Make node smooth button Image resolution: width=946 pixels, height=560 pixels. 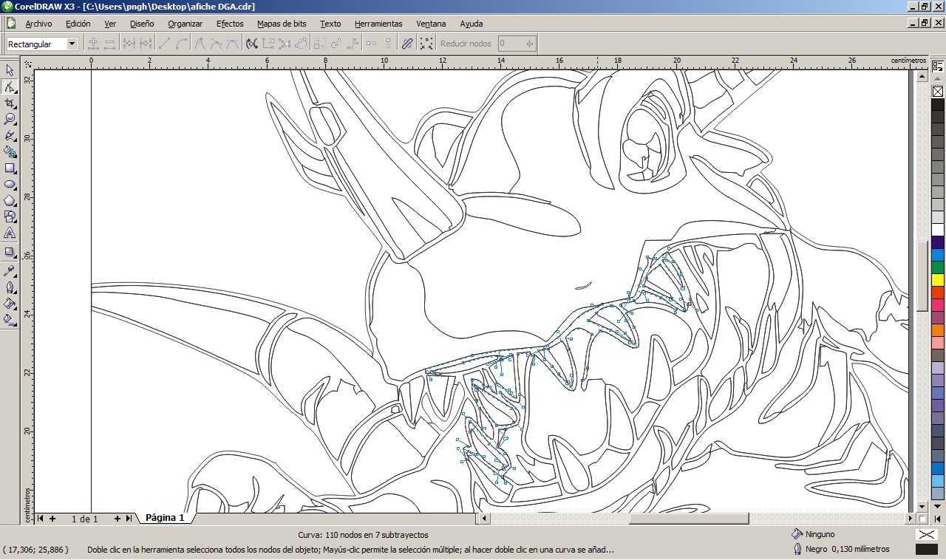click(x=217, y=44)
